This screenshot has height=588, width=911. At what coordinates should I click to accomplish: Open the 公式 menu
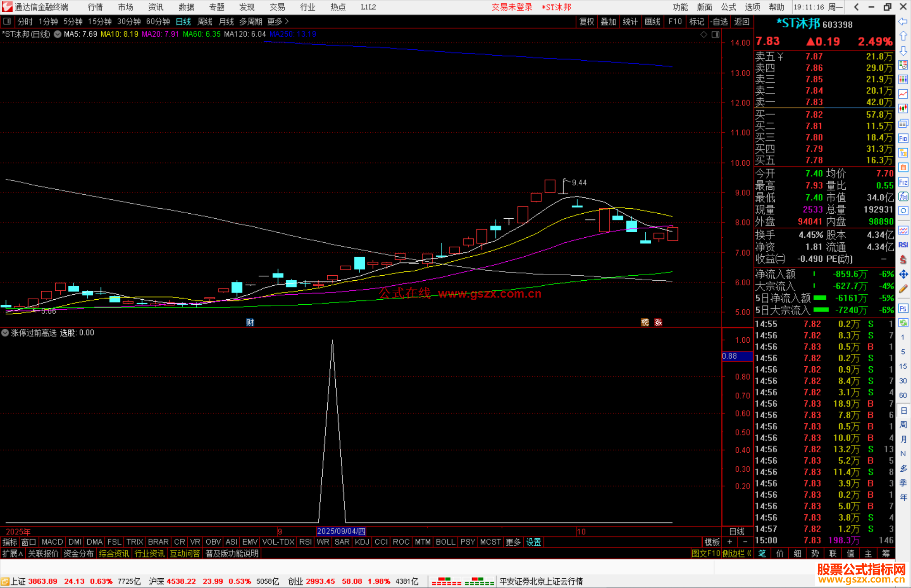coord(728,7)
